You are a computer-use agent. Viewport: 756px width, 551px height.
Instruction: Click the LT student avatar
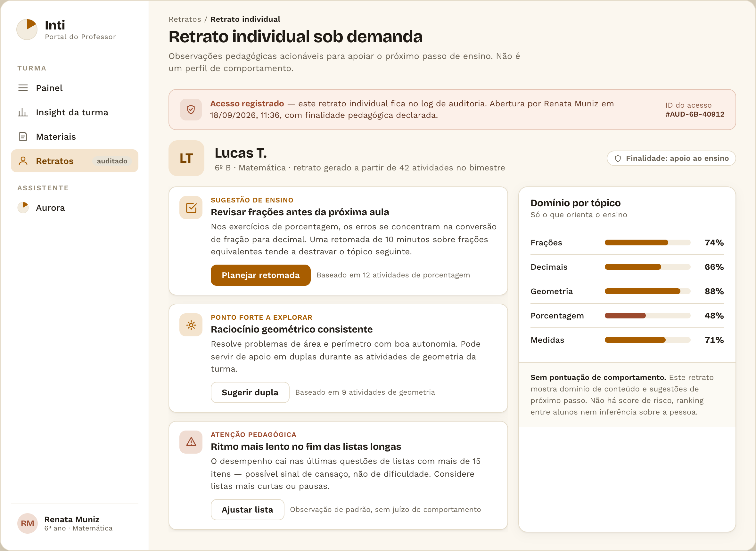point(186,158)
